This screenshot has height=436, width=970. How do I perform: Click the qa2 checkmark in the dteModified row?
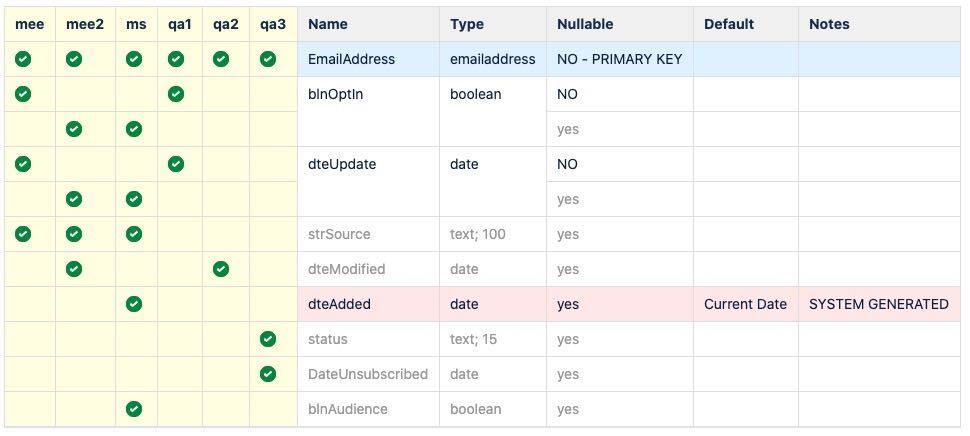click(x=221, y=269)
